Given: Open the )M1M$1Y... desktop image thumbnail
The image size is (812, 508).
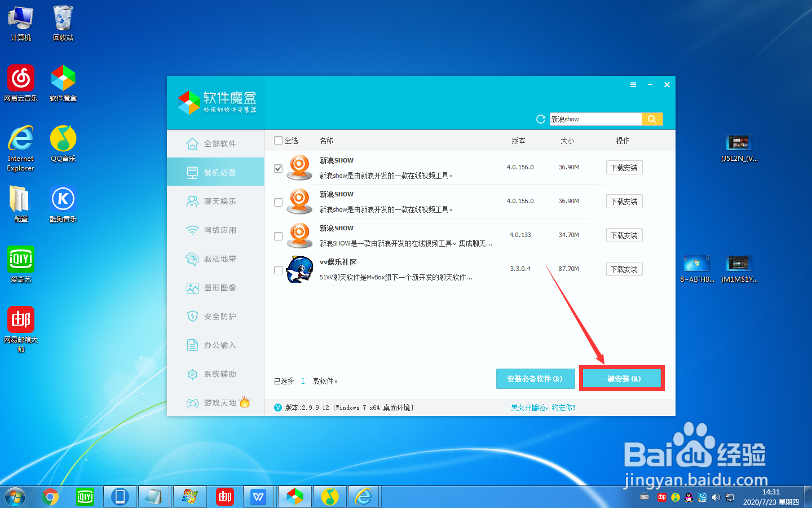Looking at the screenshot, I should [x=739, y=269].
